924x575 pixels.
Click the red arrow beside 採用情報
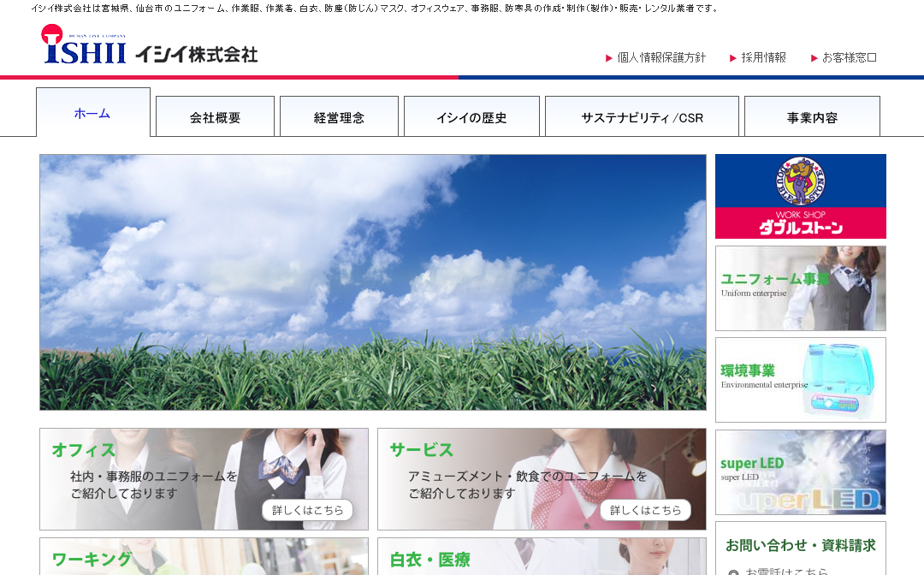pyautogui.click(x=731, y=58)
